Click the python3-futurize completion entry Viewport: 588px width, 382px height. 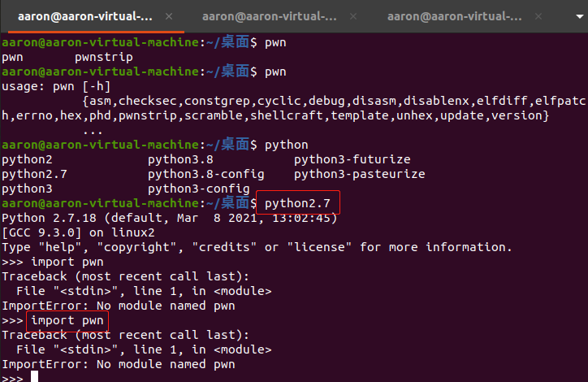point(352,160)
